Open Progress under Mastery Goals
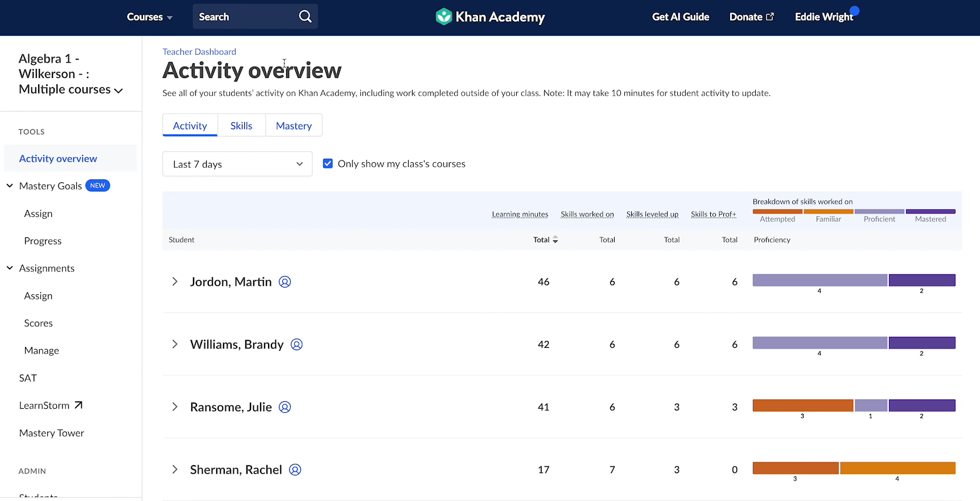 coord(43,241)
